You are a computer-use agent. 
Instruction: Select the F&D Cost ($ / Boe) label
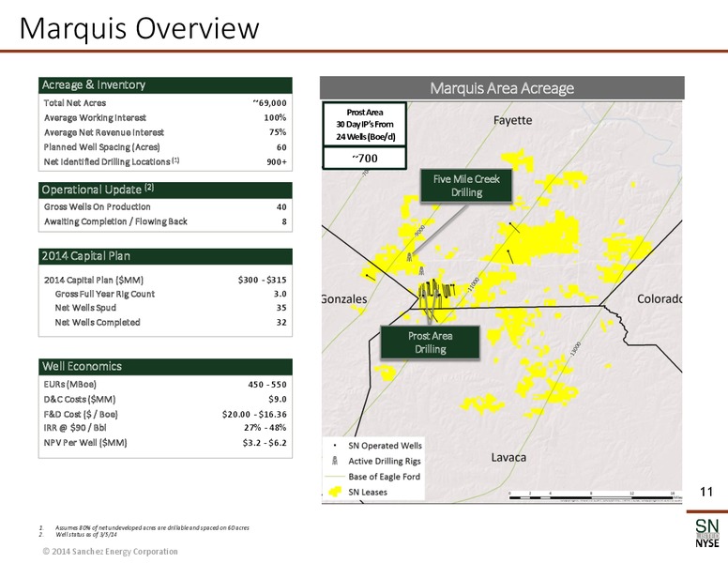(x=81, y=415)
